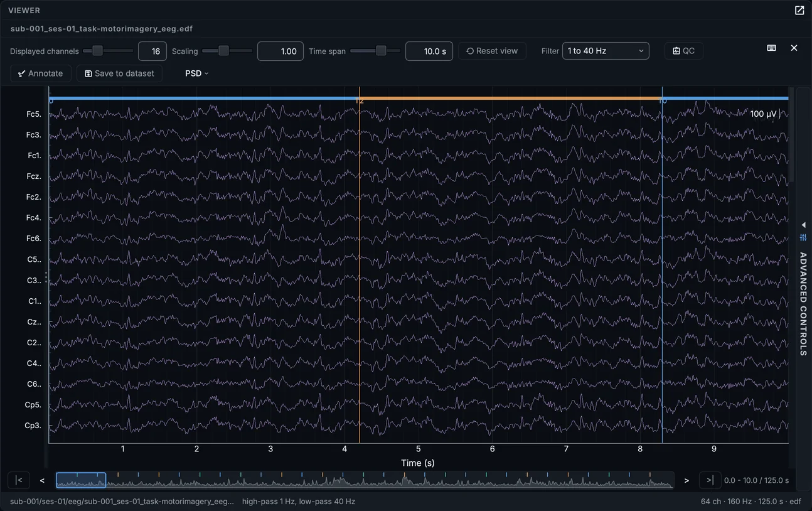Click the 0.0 - 10.0 / 125.0 s time readout
Image resolution: width=812 pixels, height=511 pixels.
756,480
